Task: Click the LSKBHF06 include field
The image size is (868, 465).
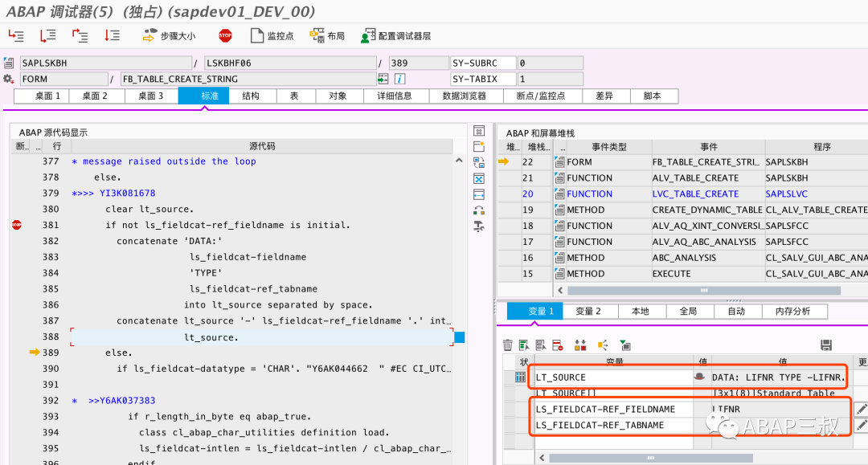Action: (x=290, y=63)
